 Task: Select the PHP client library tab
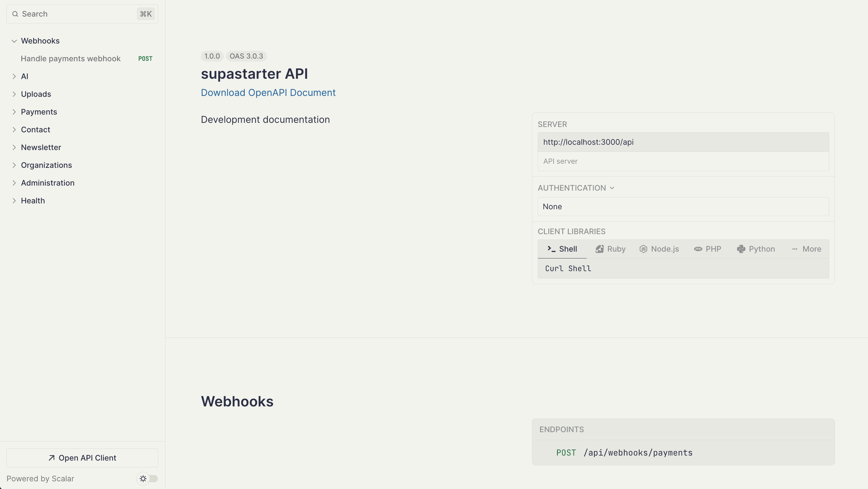click(708, 249)
